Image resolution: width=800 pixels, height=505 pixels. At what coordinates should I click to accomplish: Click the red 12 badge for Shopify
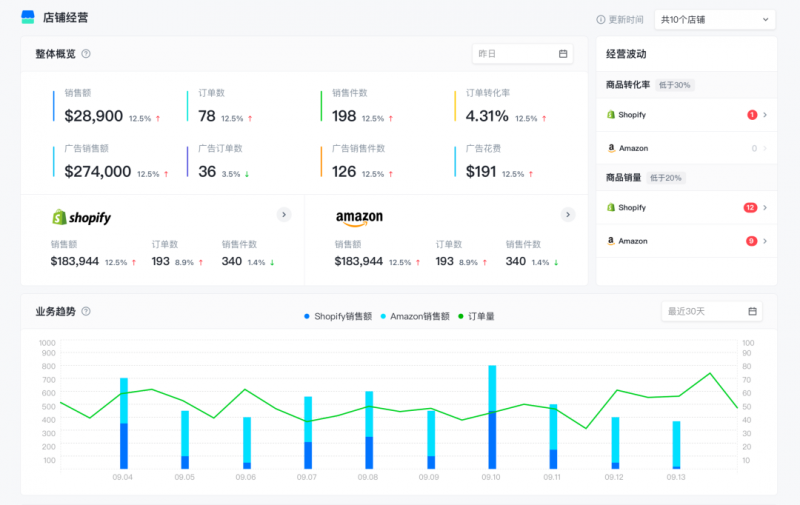[x=750, y=208]
